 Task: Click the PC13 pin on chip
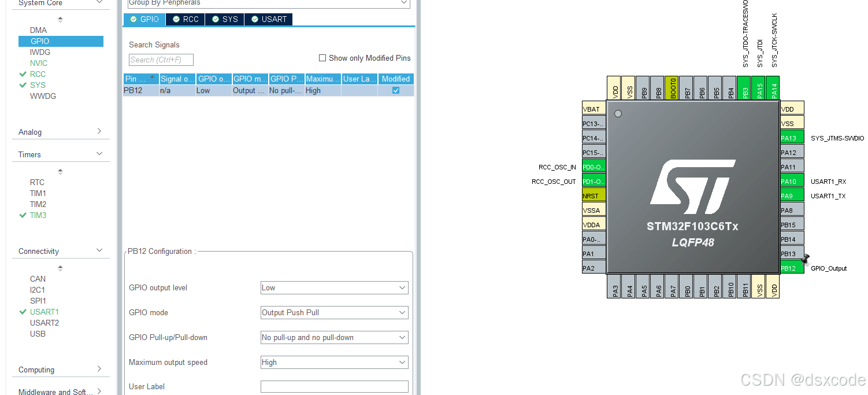point(594,123)
